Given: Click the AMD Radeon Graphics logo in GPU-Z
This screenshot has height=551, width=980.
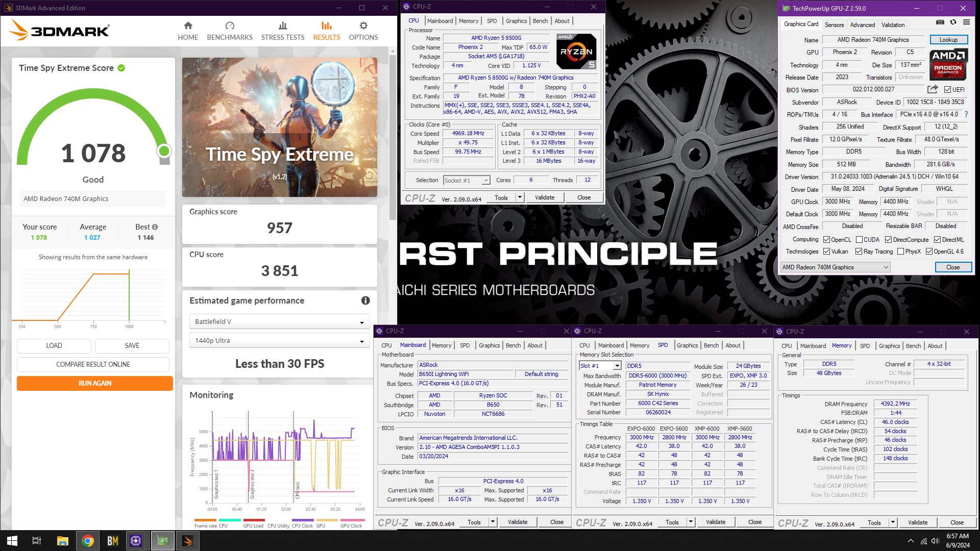Looking at the screenshot, I should (948, 64).
